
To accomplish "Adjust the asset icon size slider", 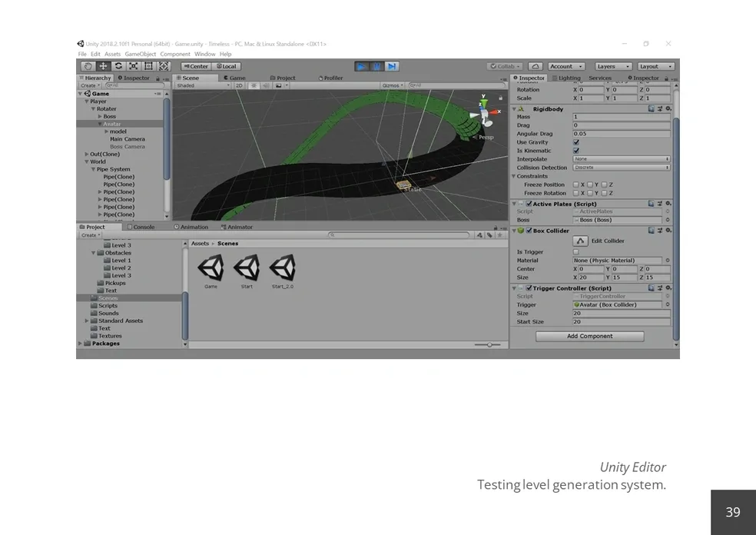I will point(488,344).
